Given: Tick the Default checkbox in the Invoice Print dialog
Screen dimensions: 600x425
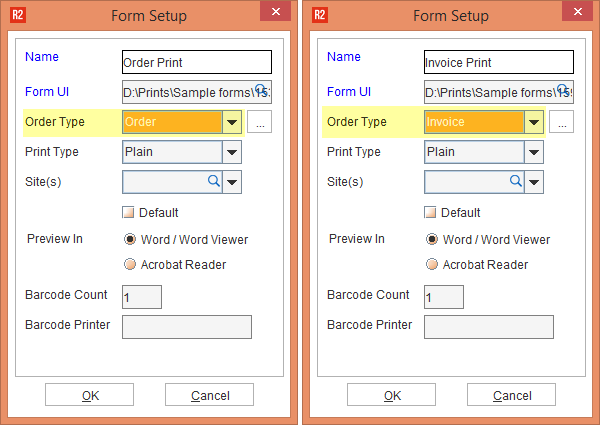Looking at the screenshot, I should [x=431, y=212].
